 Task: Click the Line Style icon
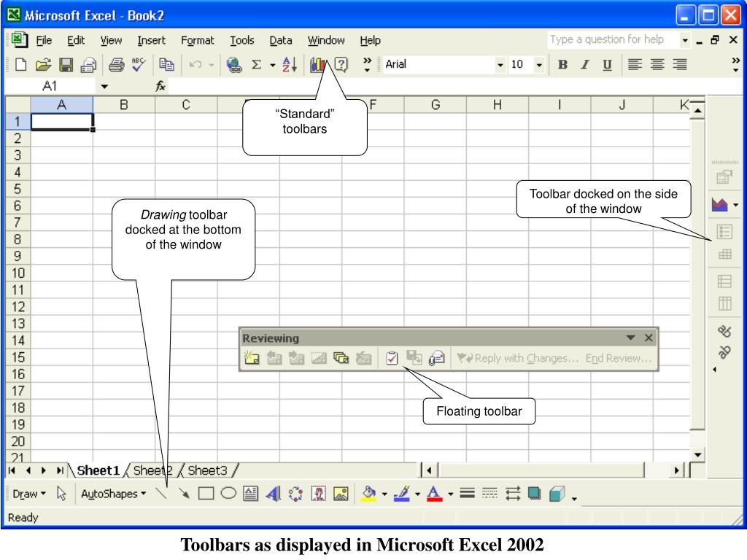468,494
